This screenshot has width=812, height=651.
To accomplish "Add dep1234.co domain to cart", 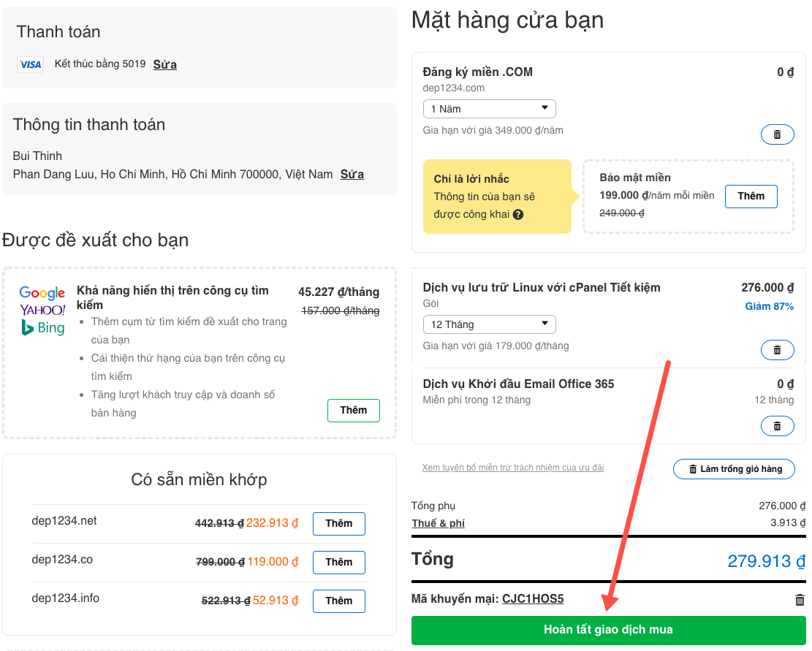I will click(x=338, y=563).
